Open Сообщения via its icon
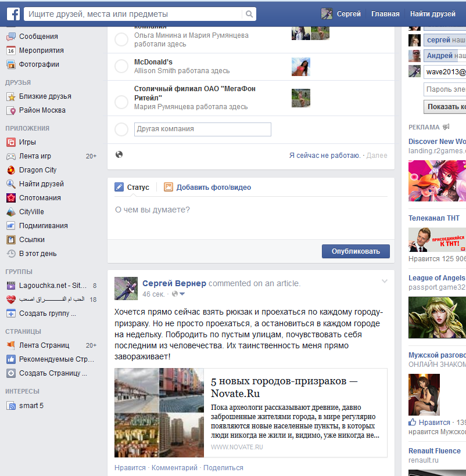The height and width of the screenshot is (476, 466). click(11, 37)
